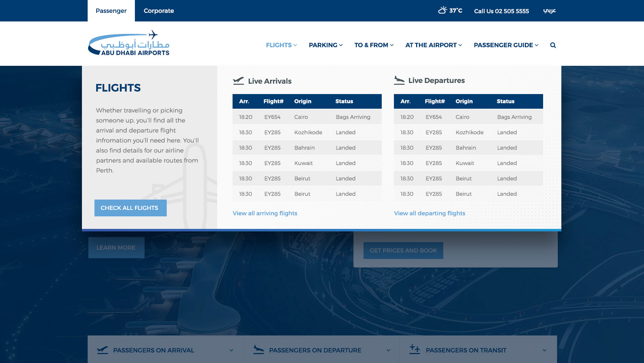Switch to the Corporate tab

coord(158,11)
